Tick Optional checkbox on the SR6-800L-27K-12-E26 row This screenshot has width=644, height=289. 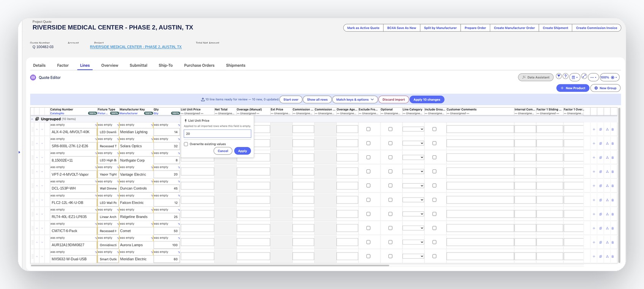click(390, 143)
